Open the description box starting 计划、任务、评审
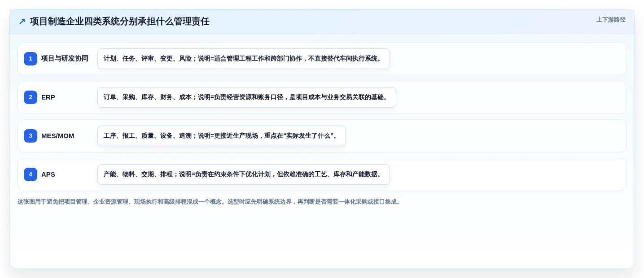This screenshot has width=644, height=278. (x=244, y=59)
